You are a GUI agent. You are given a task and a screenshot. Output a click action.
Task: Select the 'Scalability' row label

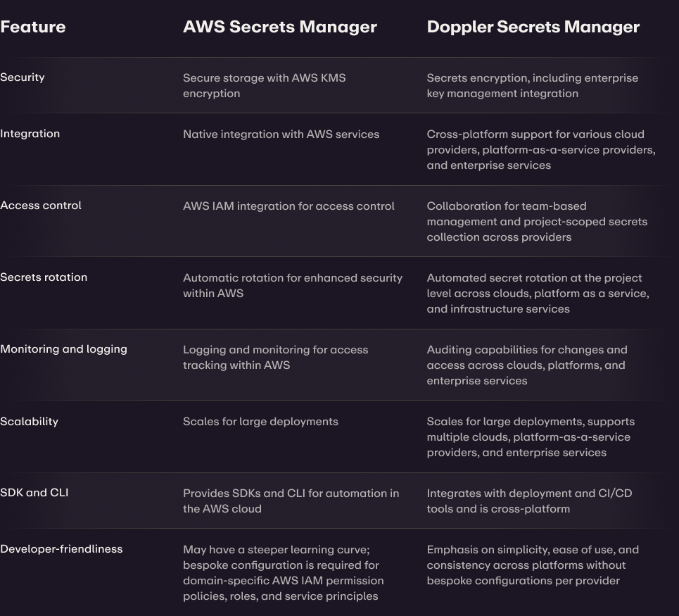[29, 421]
